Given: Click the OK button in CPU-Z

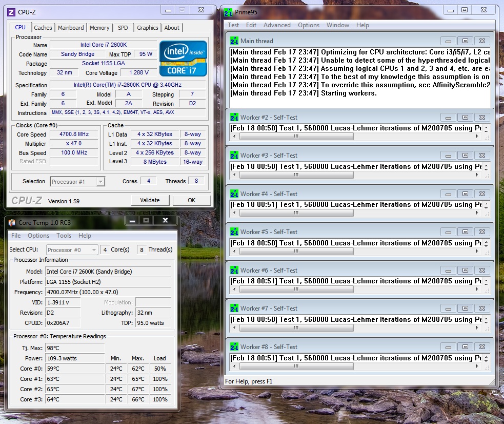Looking at the screenshot, I should tap(192, 200).
